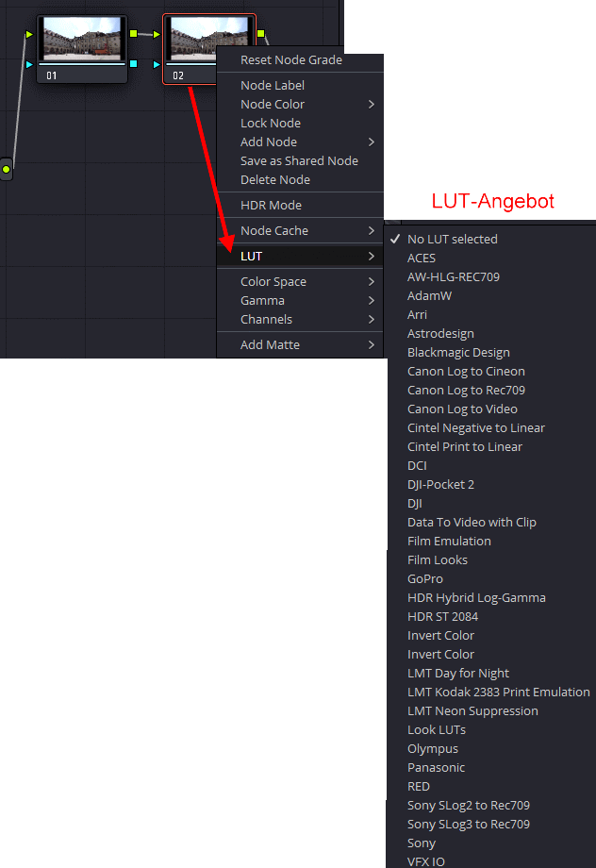Click node 01 green RGB output connector
Image resolution: width=596 pixels, height=868 pixels.
(x=133, y=34)
